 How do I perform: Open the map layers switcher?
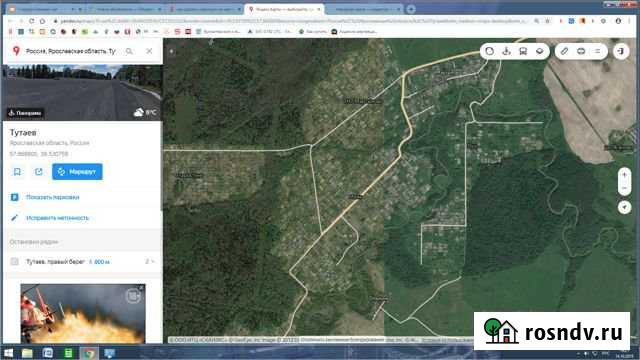[x=540, y=51]
